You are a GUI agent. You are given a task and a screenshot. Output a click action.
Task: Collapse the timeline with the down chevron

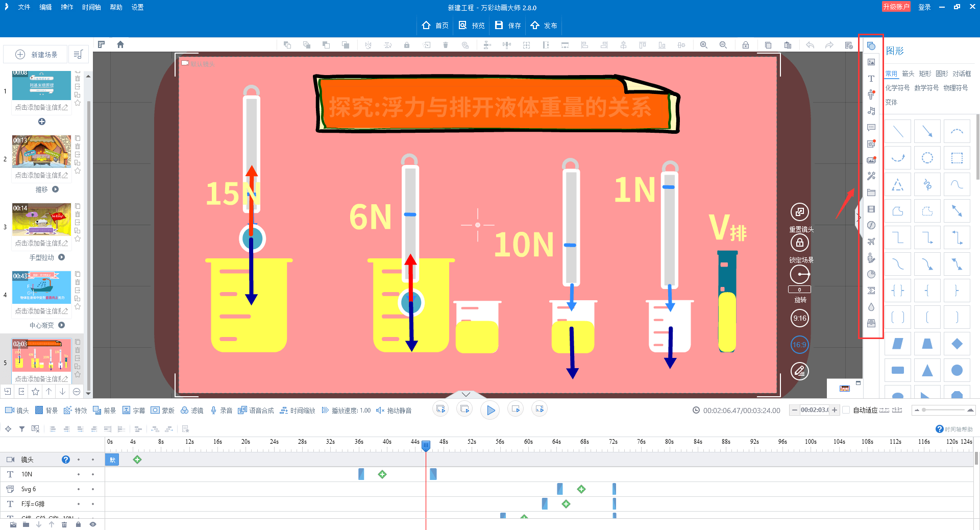point(466,394)
